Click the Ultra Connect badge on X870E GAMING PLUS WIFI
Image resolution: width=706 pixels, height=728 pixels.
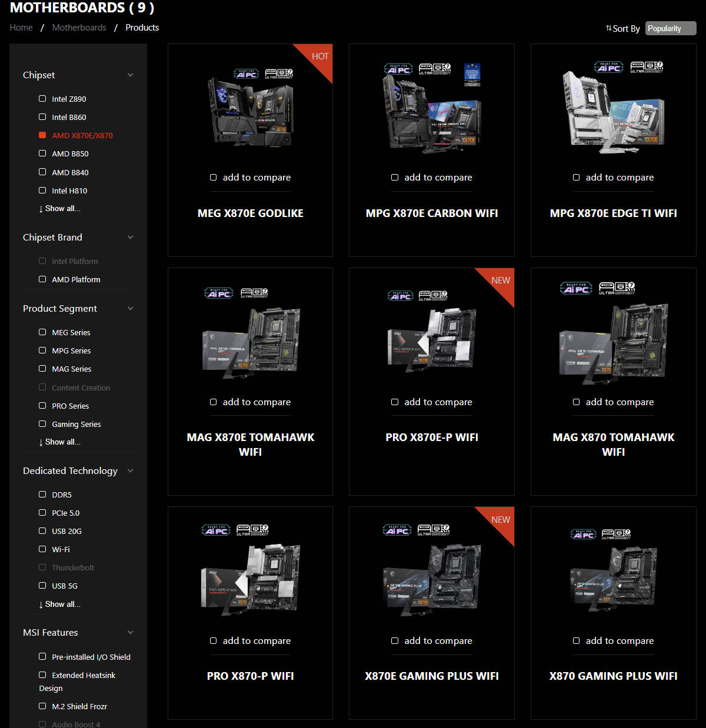point(434,530)
